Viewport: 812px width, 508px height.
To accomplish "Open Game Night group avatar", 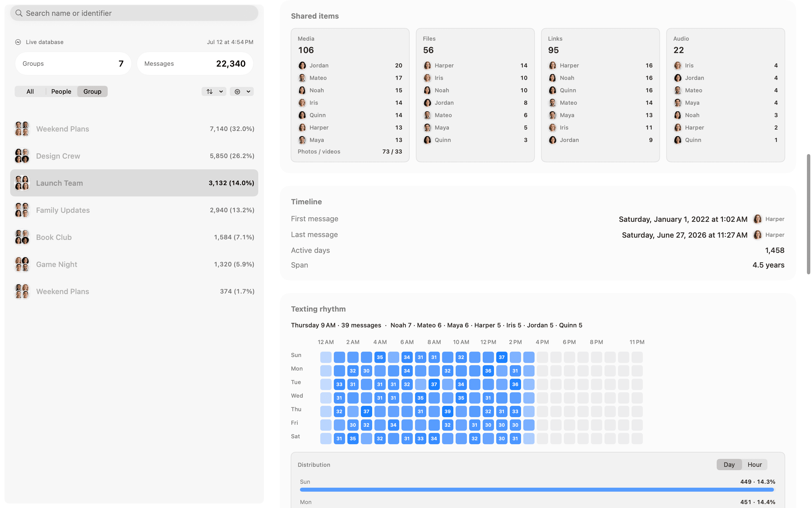I will 22,264.
